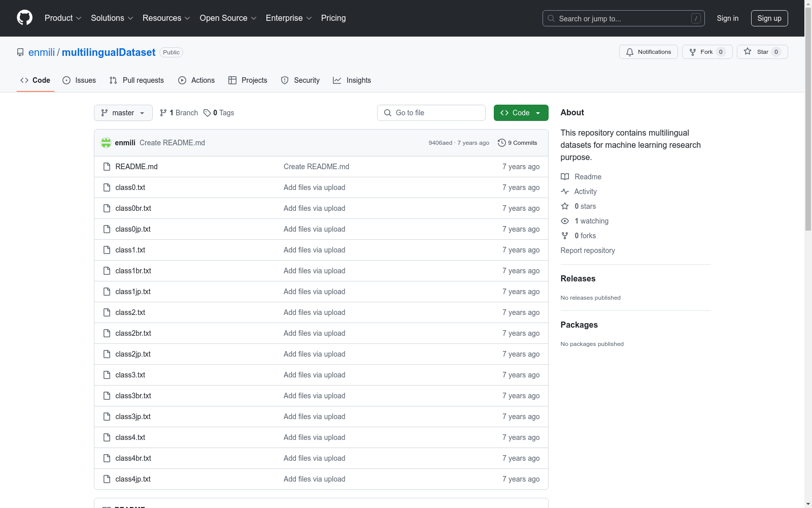This screenshot has width=812, height=508.
Task: Click in the Search or jump to field
Action: pyautogui.click(x=624, y=18)
